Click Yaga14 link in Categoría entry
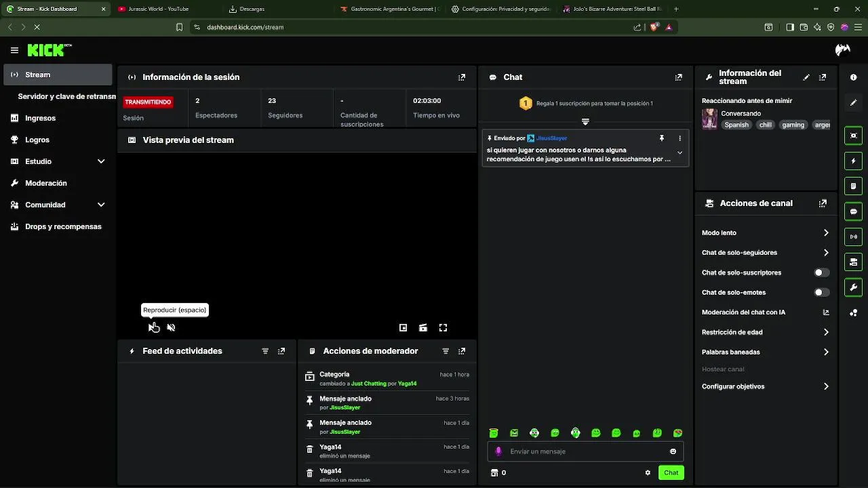Screen dimensions: 868x488 [407, 384]
